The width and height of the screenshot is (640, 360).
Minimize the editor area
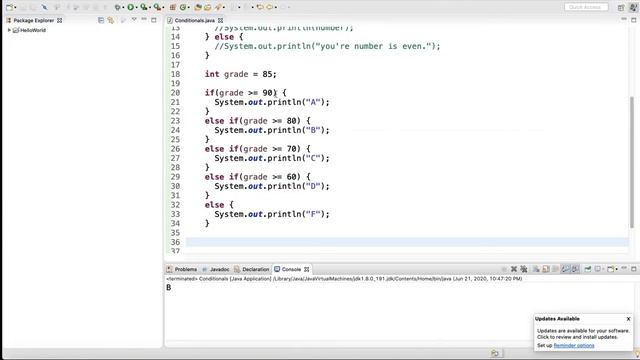[624, 20]
